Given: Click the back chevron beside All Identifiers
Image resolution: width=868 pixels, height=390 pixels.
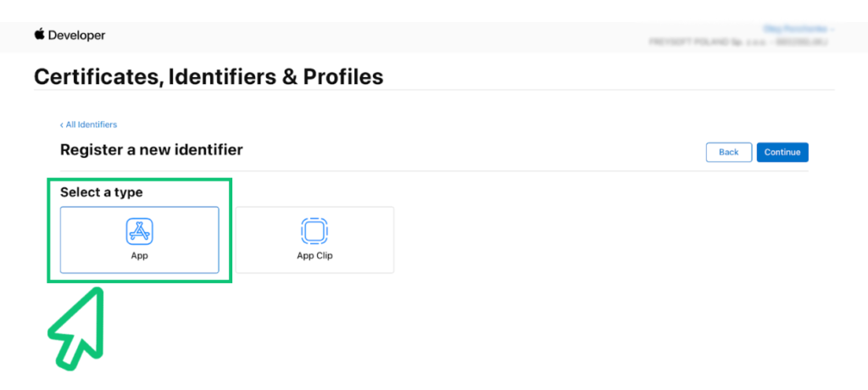Looking at the screenshot, I should point(62,125).
